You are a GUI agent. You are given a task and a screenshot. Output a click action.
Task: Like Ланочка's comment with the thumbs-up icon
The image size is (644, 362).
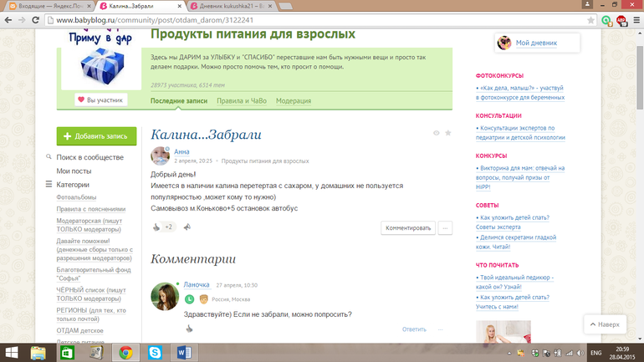click(189, 329)
